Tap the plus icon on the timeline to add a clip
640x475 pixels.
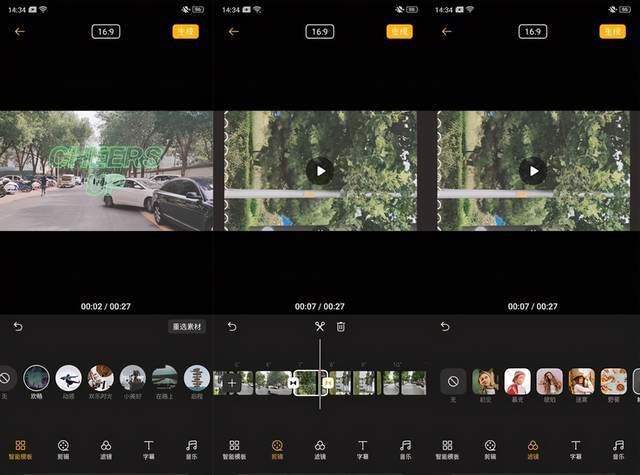coord(231,383)
